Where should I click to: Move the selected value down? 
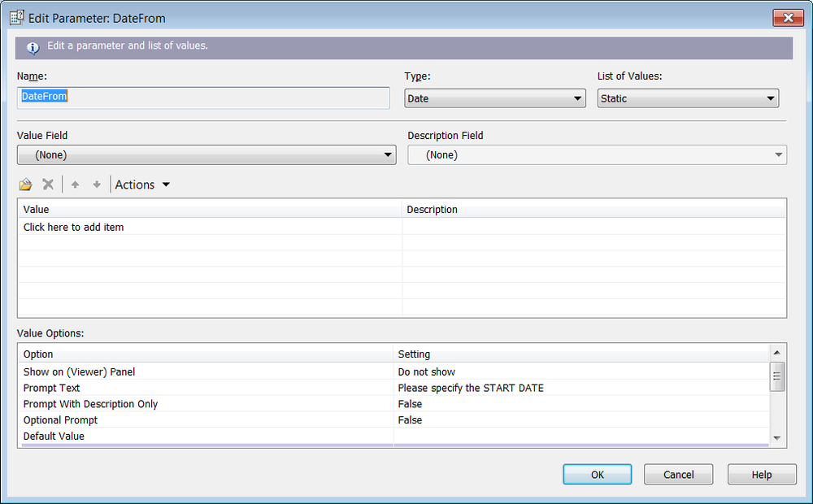[x=96, y=184]
